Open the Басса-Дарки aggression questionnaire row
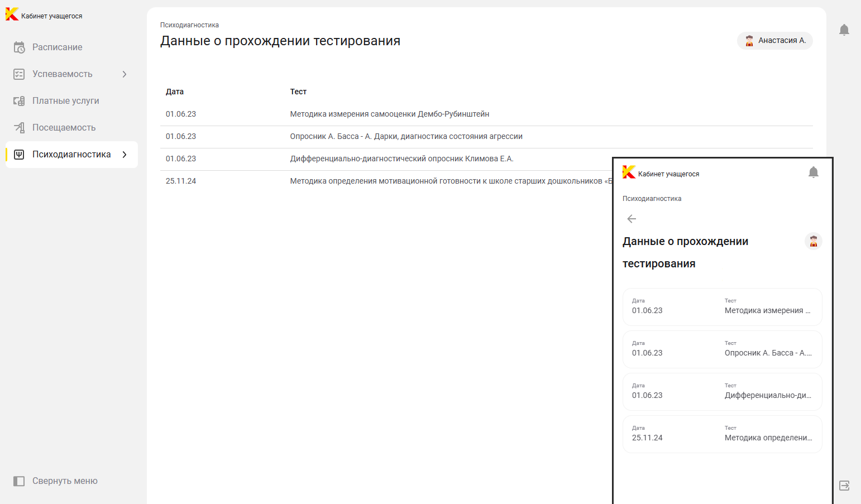The width and height of the screenshot is (861, 504). tap(406, 137)
